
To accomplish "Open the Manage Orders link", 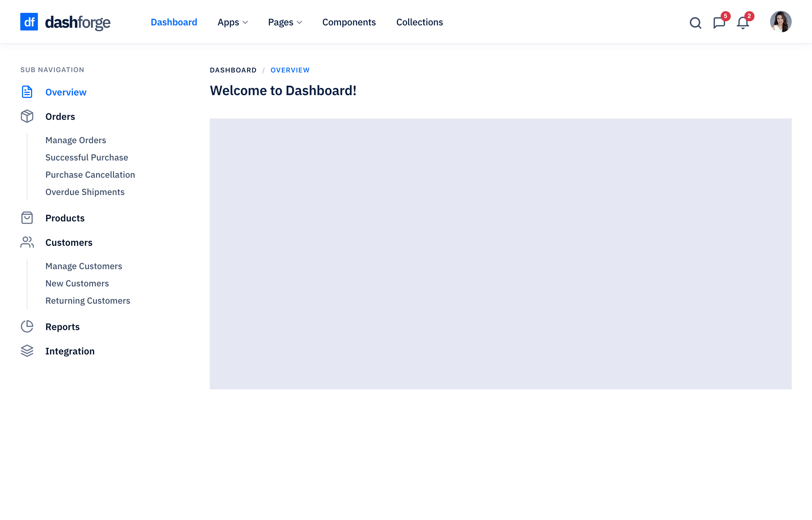I will click(76, 140).
